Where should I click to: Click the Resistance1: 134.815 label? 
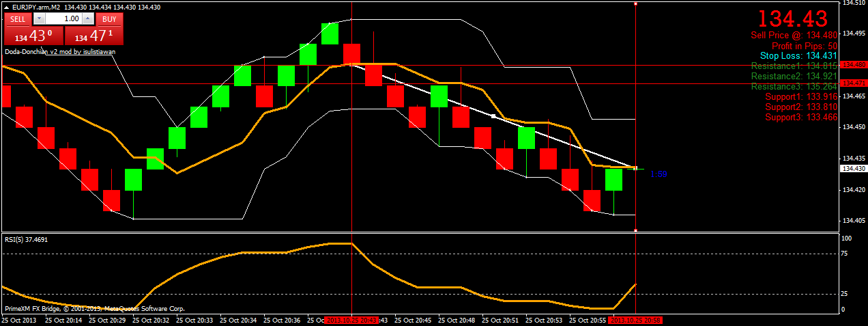point(794,66)
